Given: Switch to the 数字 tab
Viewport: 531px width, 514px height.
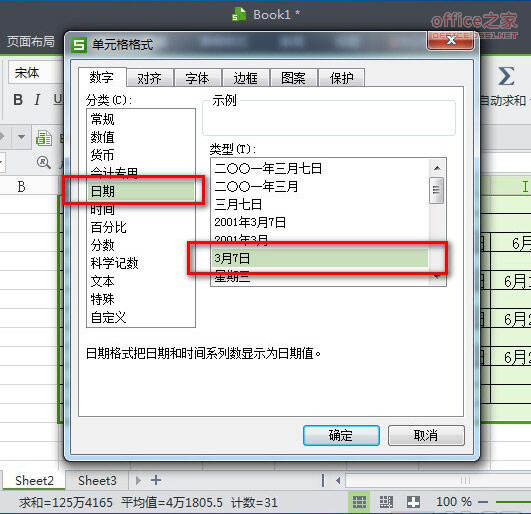Looking at the screenshot, I should click(x=102, y=77).
